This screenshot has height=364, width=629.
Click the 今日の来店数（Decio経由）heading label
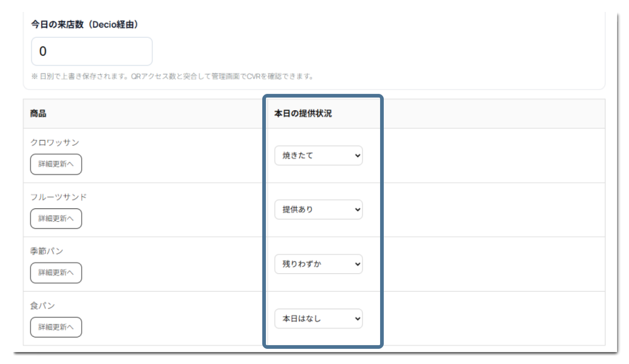tap(84, 25)
